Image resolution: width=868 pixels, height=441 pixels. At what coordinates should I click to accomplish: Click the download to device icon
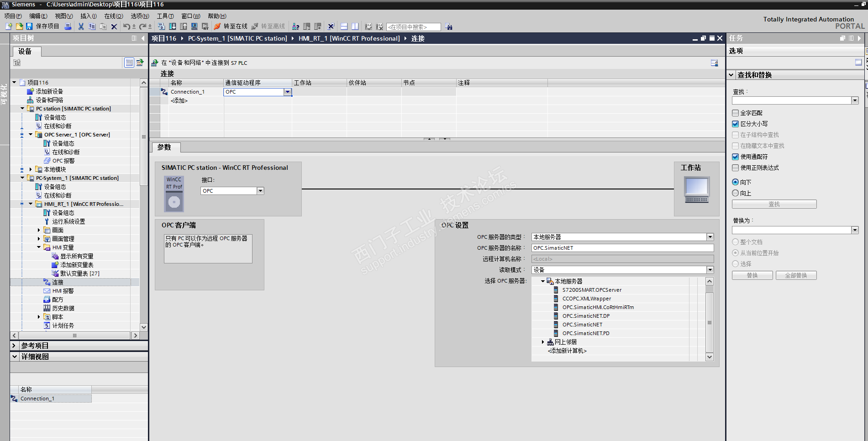click(173, 26)
